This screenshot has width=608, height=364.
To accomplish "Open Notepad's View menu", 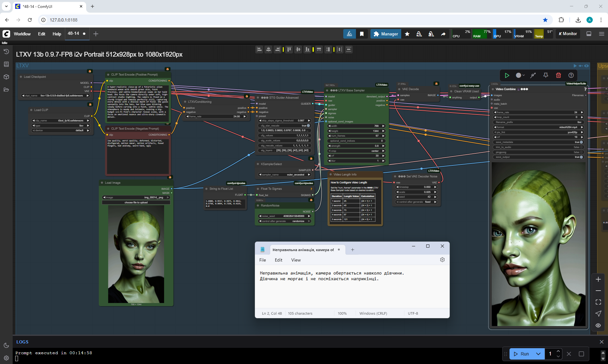I will tap(296, 260).
